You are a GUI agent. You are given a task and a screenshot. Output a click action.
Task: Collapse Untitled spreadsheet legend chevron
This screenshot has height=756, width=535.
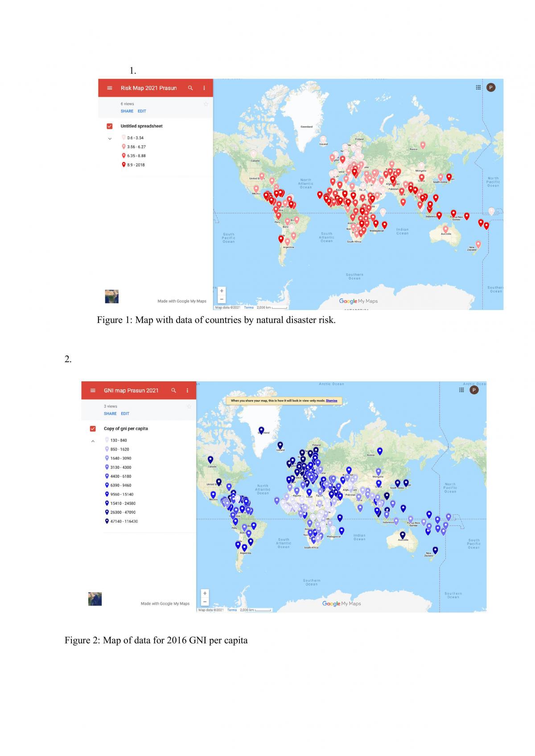coord(110,139)
